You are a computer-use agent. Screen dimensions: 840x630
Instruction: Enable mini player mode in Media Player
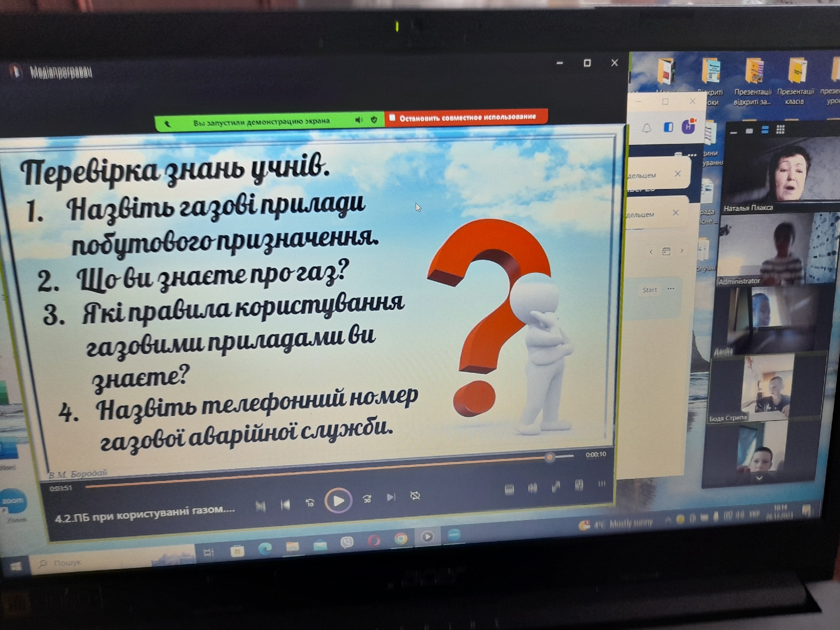click(579, 485)
